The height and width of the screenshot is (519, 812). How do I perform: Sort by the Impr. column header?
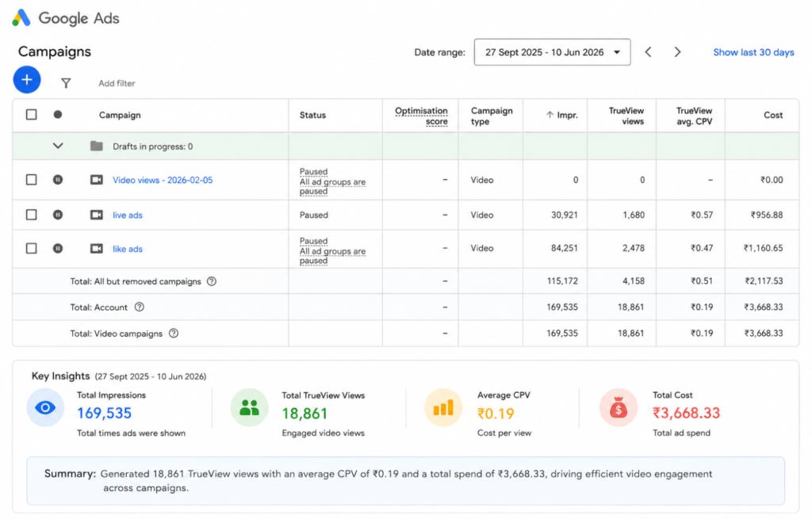pyautogui.click(x=562, y=115)
